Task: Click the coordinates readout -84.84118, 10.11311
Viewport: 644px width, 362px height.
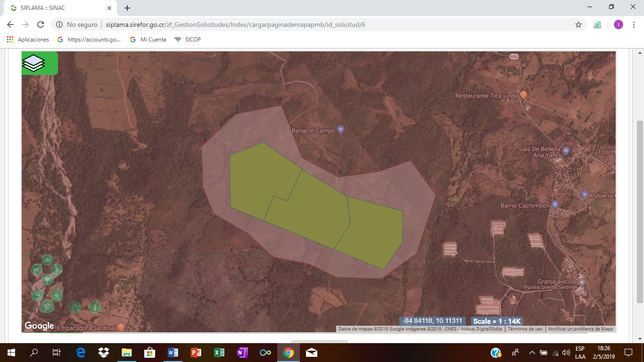Action: 433,321
